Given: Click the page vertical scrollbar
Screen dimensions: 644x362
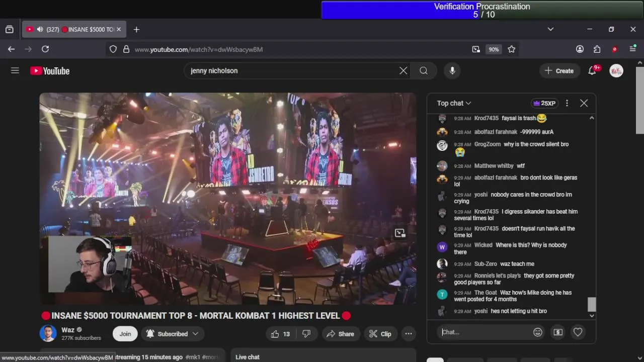Looking at the screenshot, I should click(x=640, y=101).
